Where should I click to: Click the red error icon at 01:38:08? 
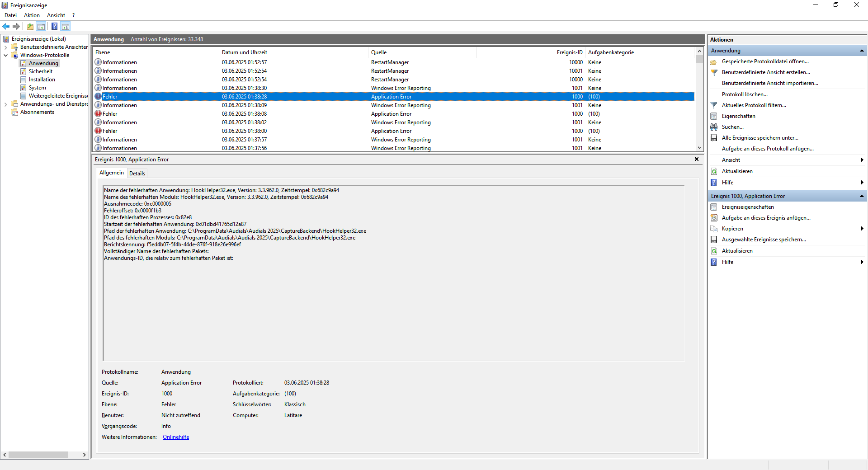98,114
